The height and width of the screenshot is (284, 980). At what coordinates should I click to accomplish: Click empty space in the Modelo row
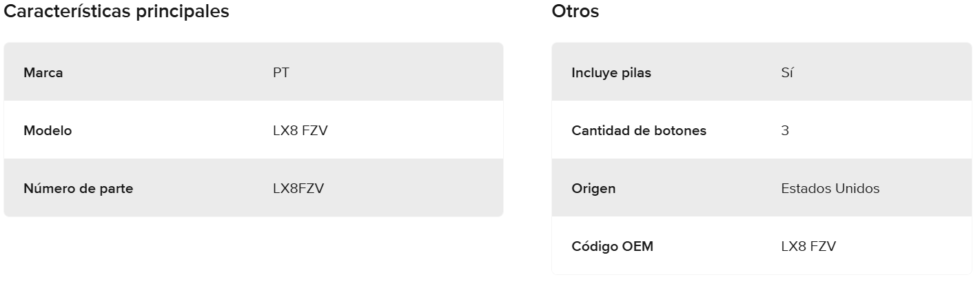[x=414, y=130]
